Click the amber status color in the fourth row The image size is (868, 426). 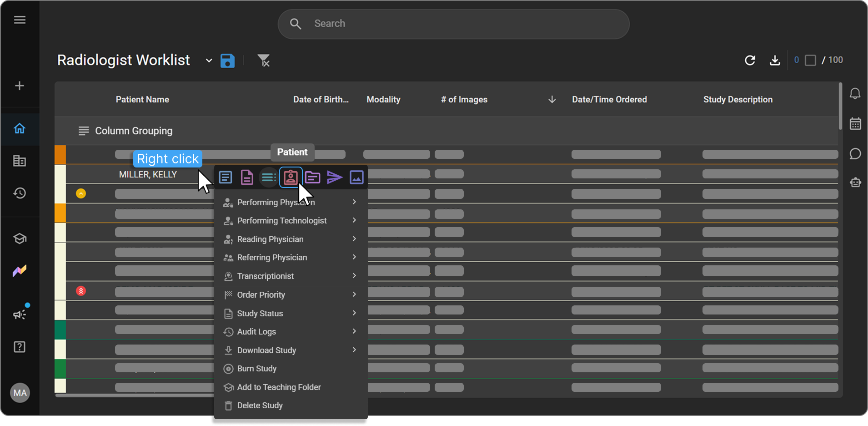point(60,213)
